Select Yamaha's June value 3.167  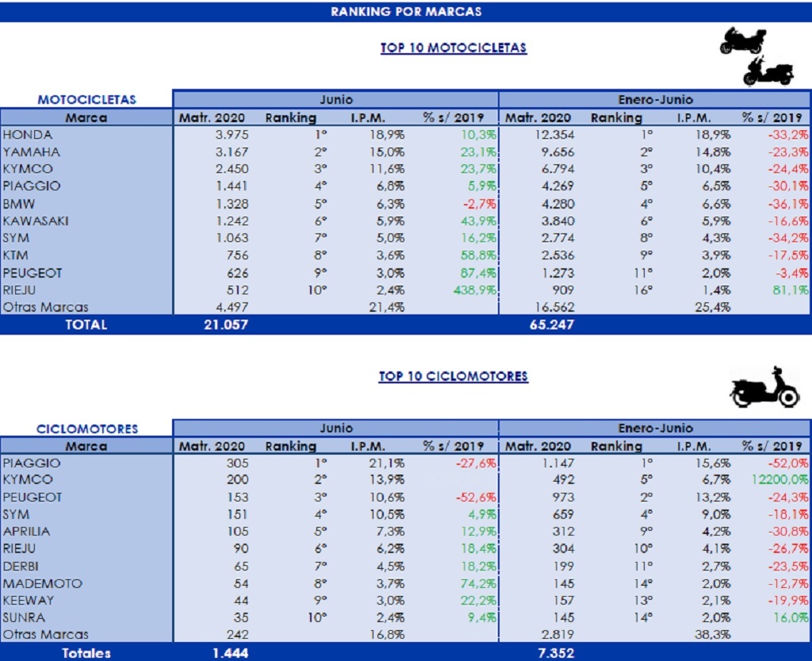[232, 152]
